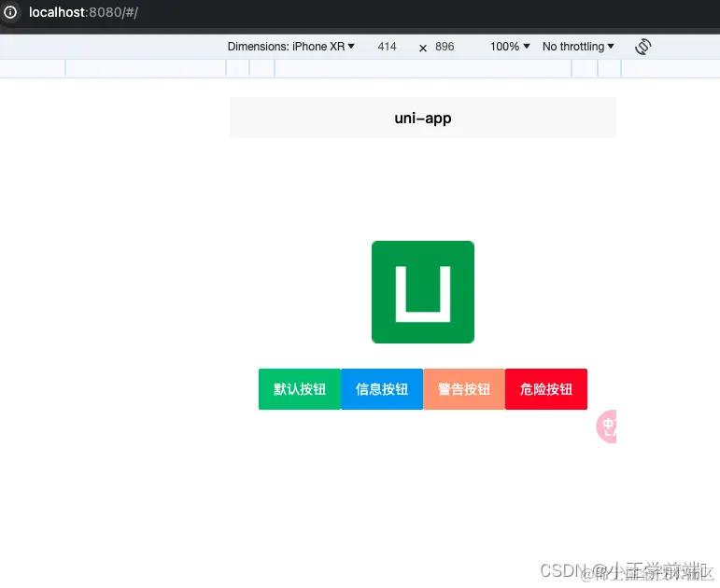
Task: Click the localhost:8080 URL address field
Action: point(83,12)
